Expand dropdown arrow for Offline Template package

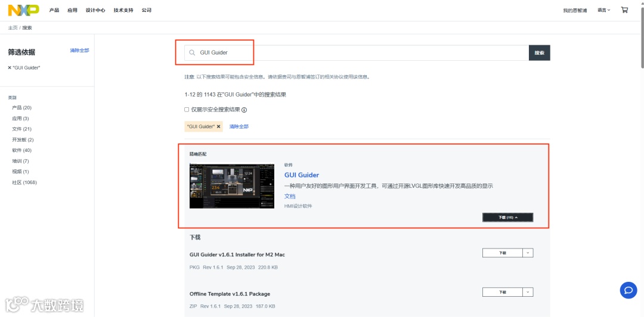pos(528,292)
